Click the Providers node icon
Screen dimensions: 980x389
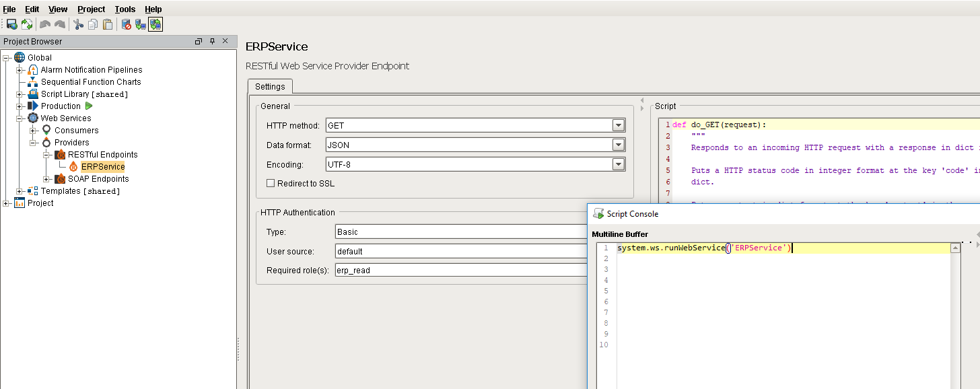point(46,142)
